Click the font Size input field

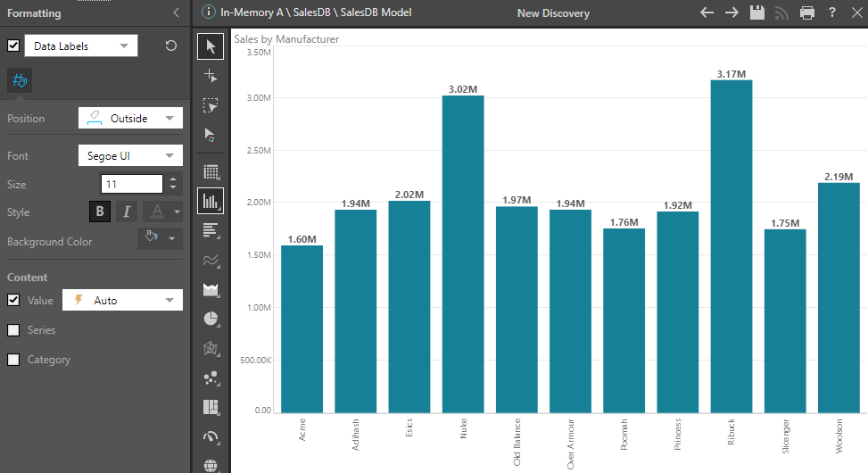131,184
